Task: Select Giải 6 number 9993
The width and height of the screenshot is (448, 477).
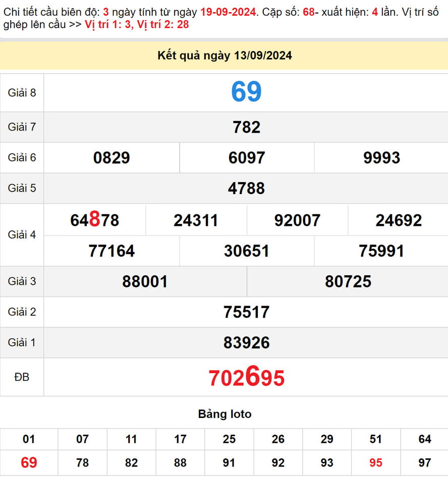Action: [x=381, y=158]
